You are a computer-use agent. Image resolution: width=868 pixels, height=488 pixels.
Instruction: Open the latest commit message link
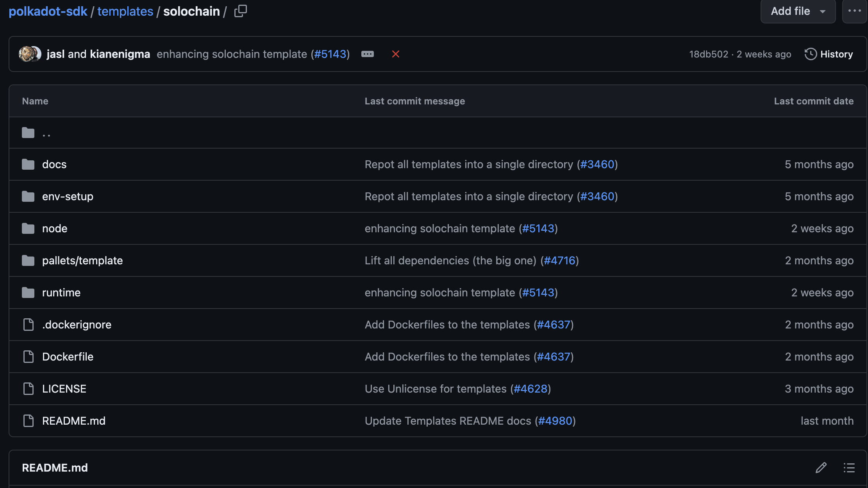click(x=232, y=54)
